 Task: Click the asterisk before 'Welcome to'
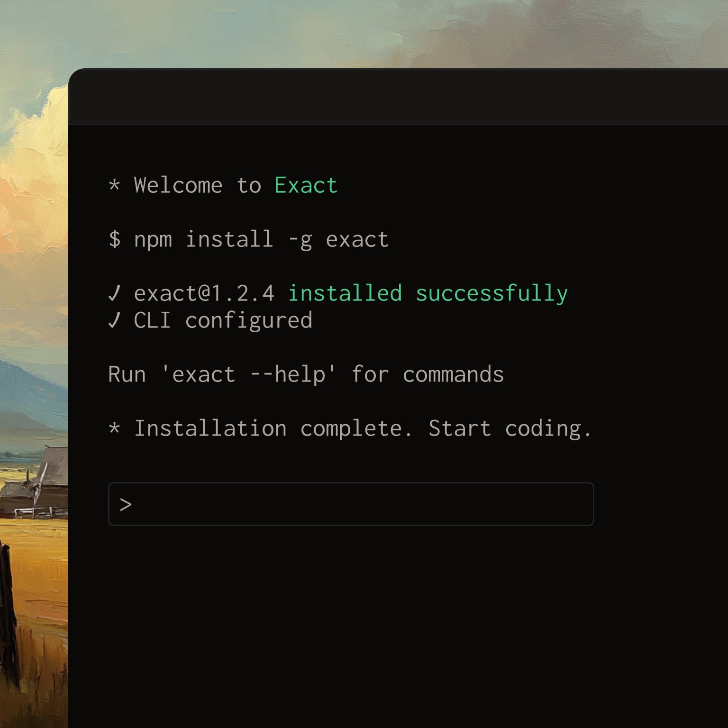tap(114, 185)
